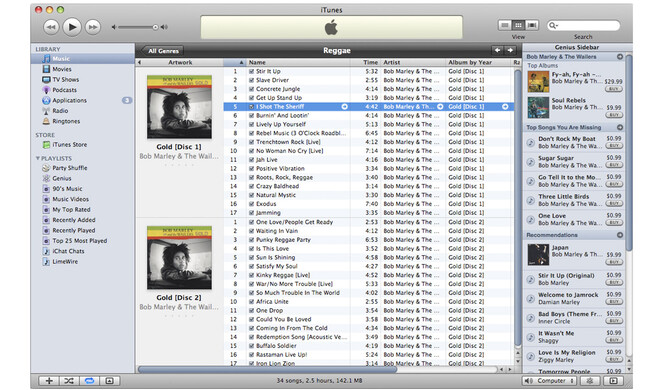660x390 pixels.
Task: Uncheck the Concrete Jungle checkbox
Action: 251,89
